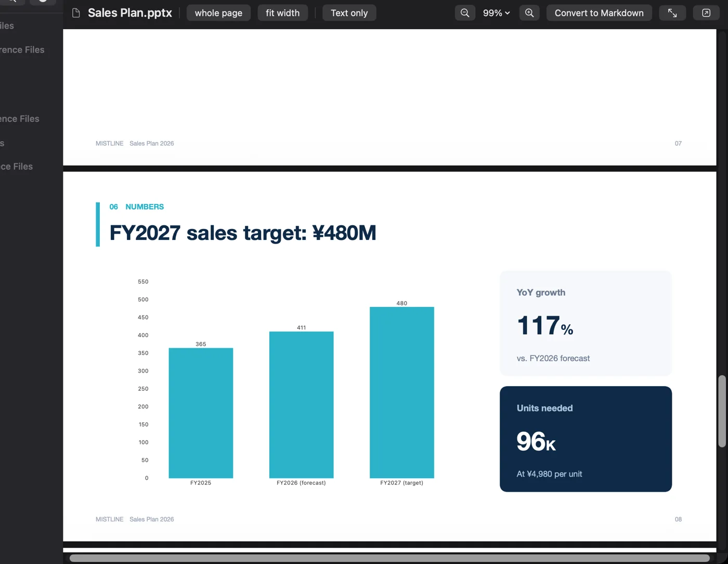The width and height of the screenshot is (728, 564).
Task: Click 'At ¥4,980 per unit' caption
Action: (549, 474)
